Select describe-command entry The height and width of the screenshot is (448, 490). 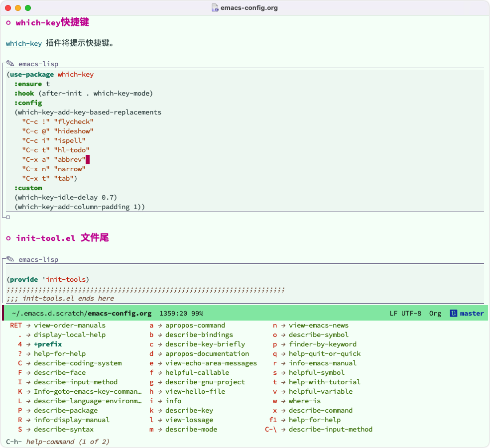tap(321, 410)
